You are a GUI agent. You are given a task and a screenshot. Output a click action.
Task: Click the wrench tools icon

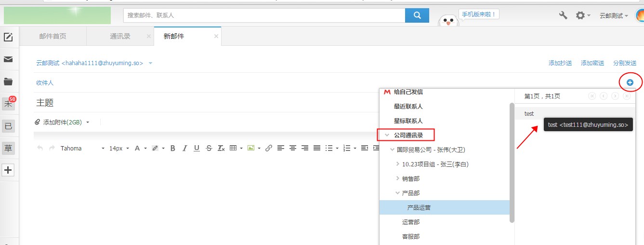pos(563,15)
